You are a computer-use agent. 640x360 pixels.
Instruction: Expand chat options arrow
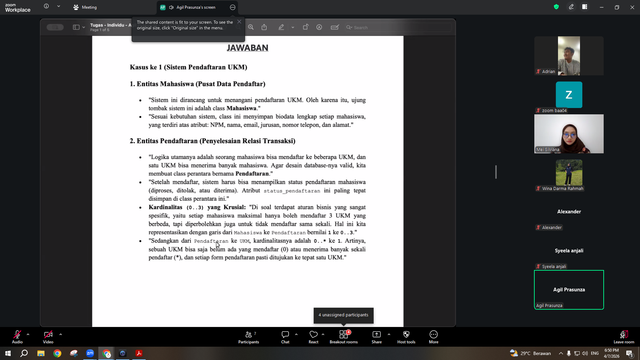coord(296,334)
